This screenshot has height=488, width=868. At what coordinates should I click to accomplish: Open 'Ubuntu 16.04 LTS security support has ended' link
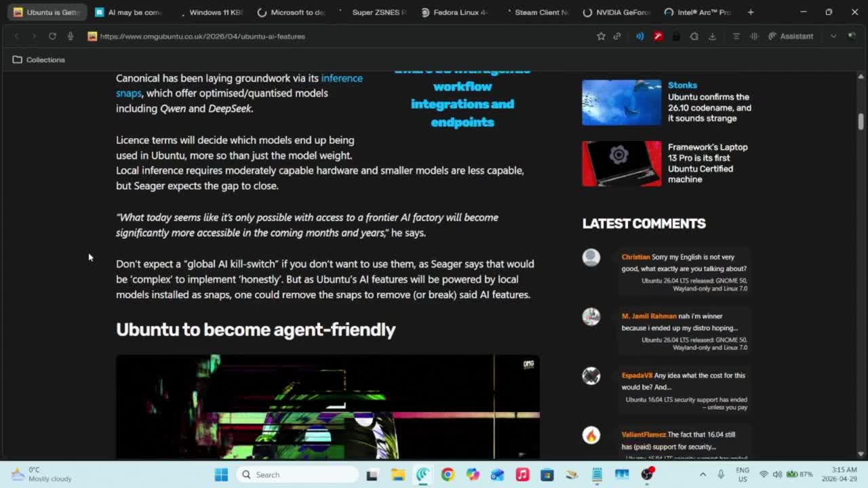point(686,403)
